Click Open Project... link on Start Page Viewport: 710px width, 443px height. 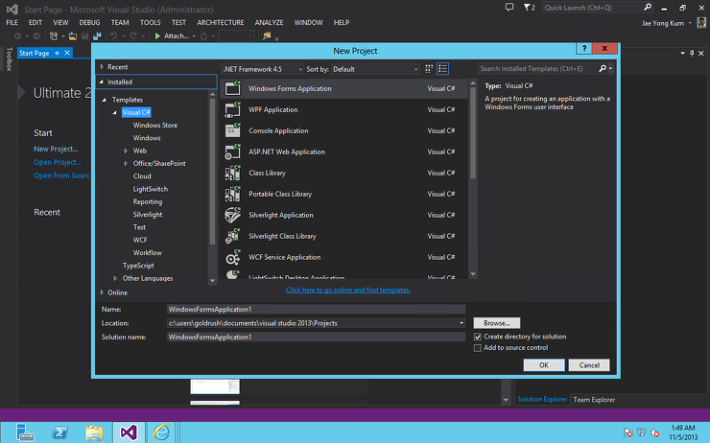click(x=58, y=162)
